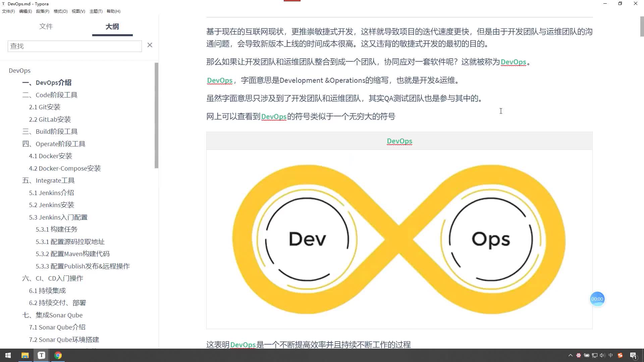Go to 5.3.3 配置Publish发布&远程操作

pos(83,266)
